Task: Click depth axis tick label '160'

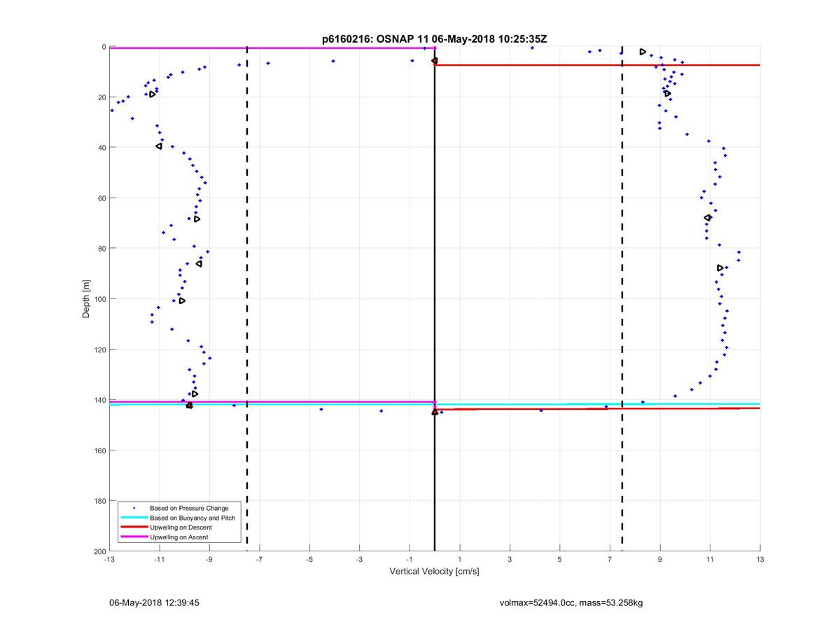Action: (99, 450)
